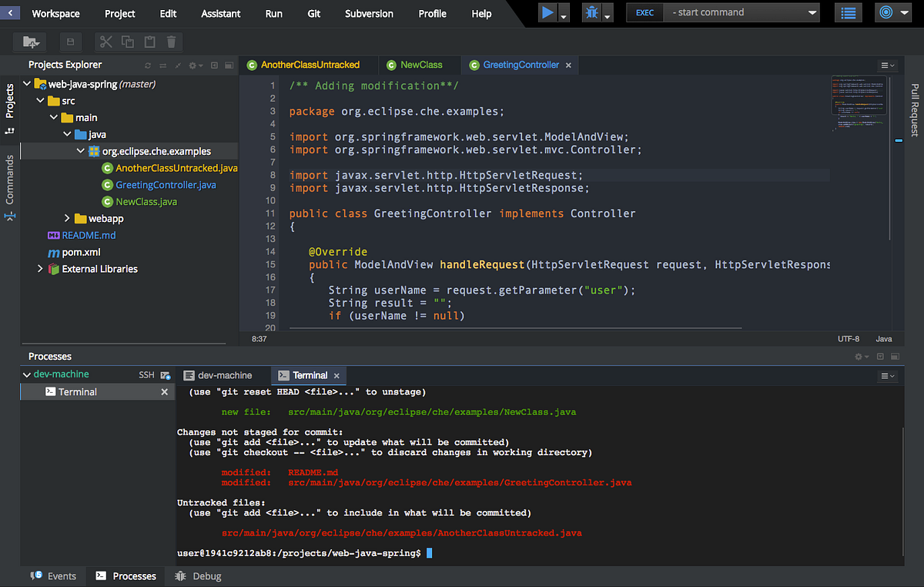The width and height of the screenshot is (924, 587).
Task: Expand the webapp folder
Action: 67,219
